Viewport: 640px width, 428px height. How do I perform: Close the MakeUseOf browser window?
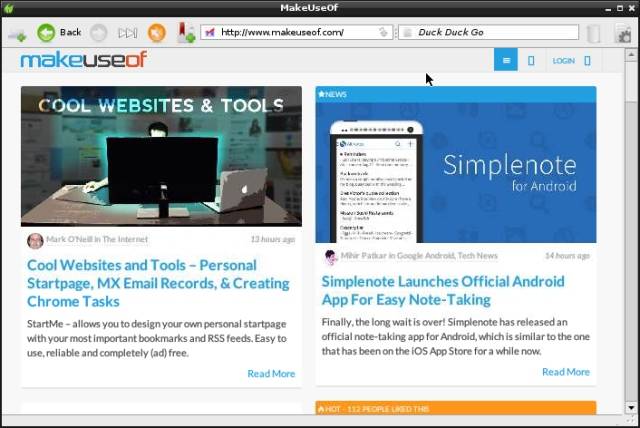pos(631,8)
